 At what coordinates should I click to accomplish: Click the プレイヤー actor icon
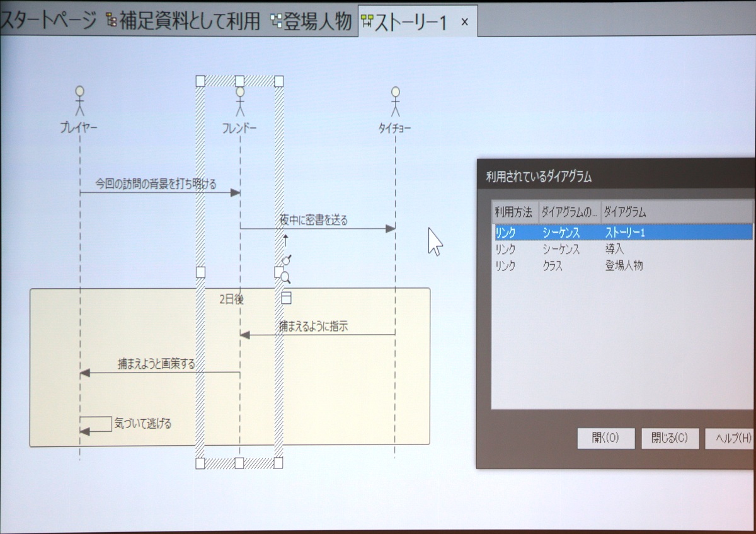click(x=79, y=101)
